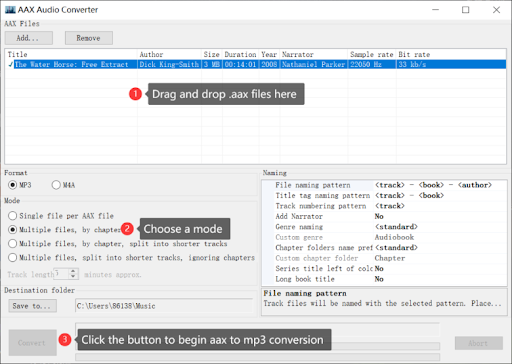
Task: Change the Genre naming standard value
Action: tap(439, 227)
